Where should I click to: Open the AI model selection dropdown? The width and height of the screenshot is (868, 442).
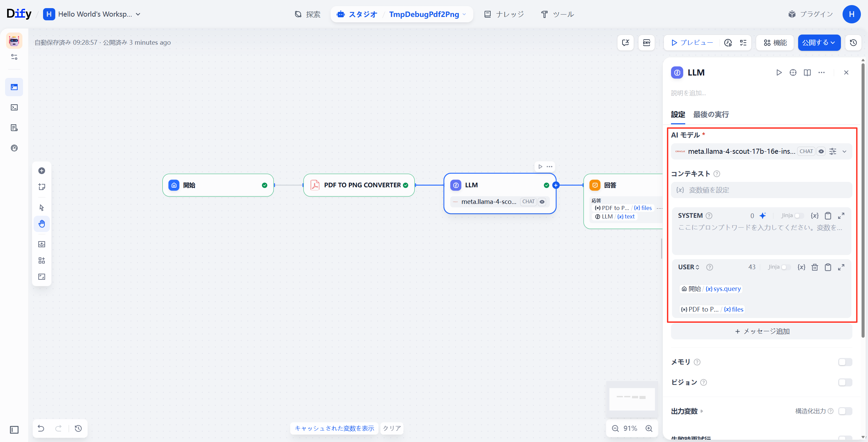[x=844, y=151]
